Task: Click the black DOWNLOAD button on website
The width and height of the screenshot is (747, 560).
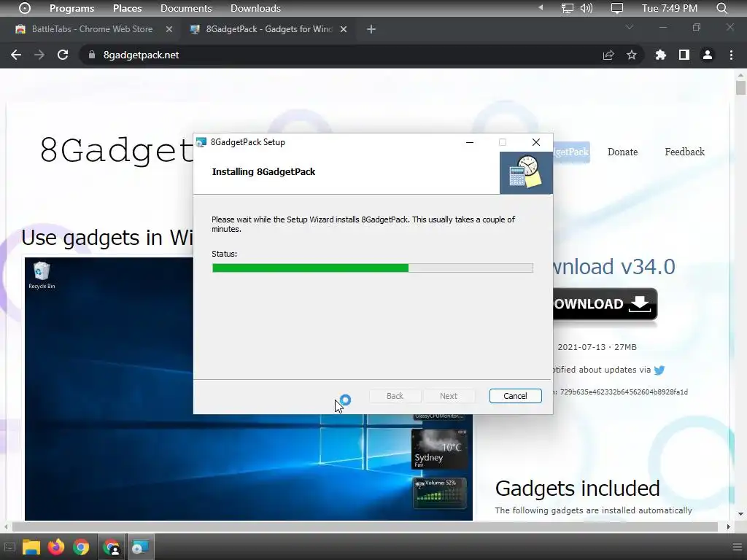Action: point(605,304)
